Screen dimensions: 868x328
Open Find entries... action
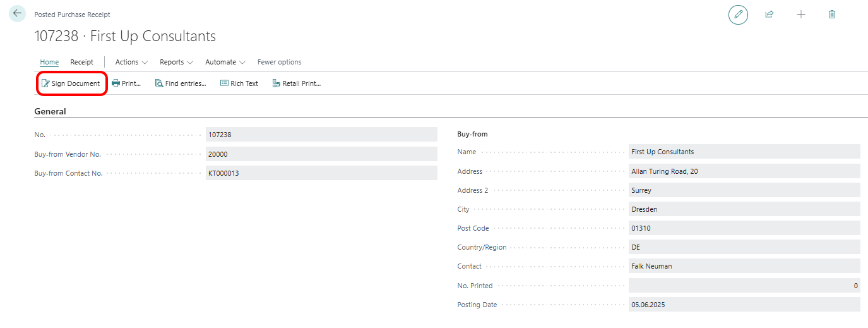point(181,83)
